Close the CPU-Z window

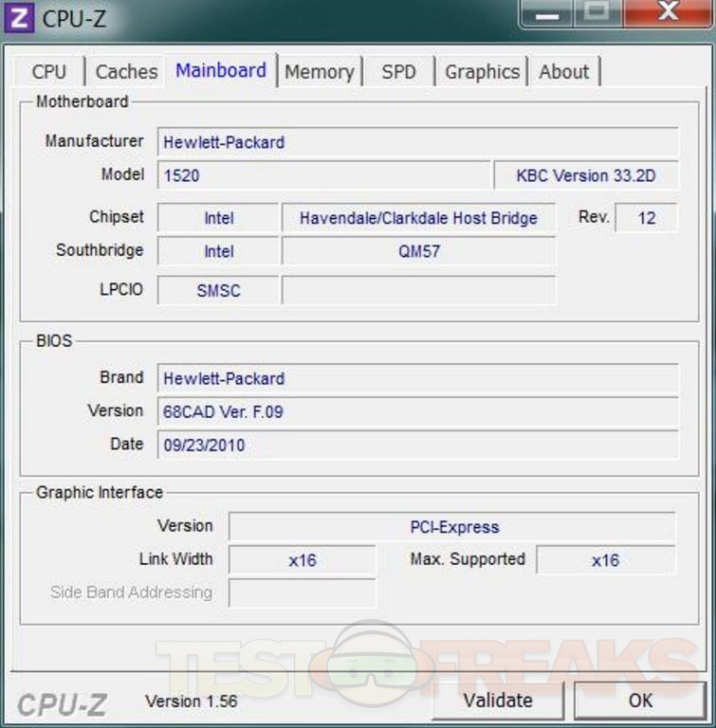[x=668, y=13]
